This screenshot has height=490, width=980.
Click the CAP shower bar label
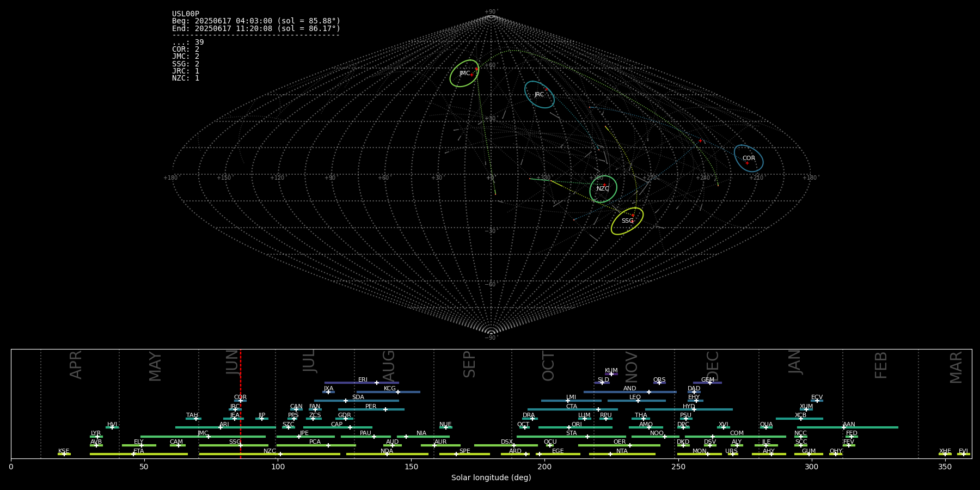pos(337,425)
